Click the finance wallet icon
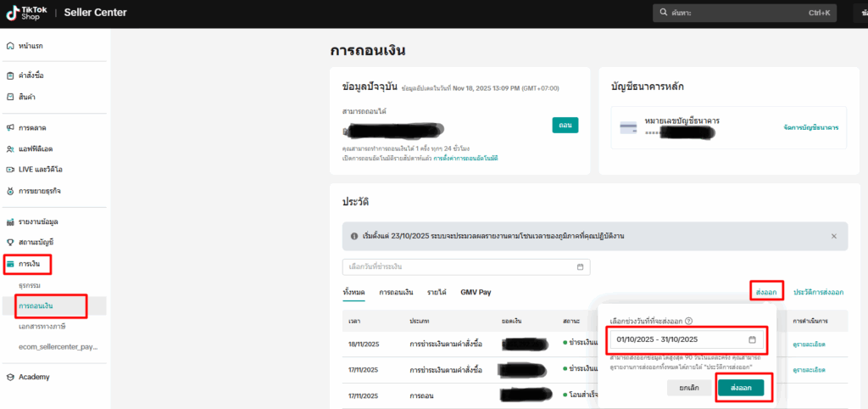The image size is (868, 409). pyautogui.click(x=10, y=264)
